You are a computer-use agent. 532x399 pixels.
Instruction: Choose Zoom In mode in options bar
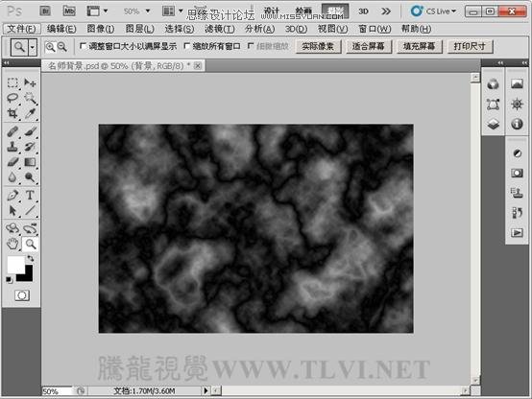pos(50,47)
